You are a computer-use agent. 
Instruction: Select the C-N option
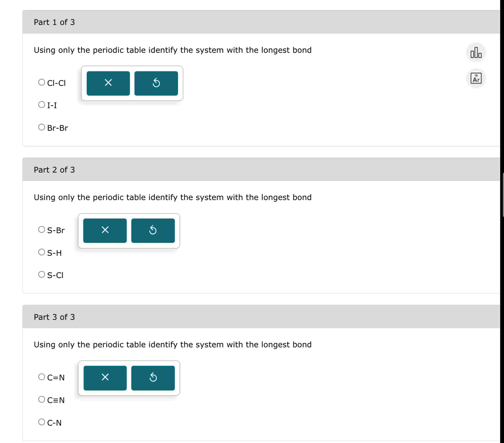41,422
